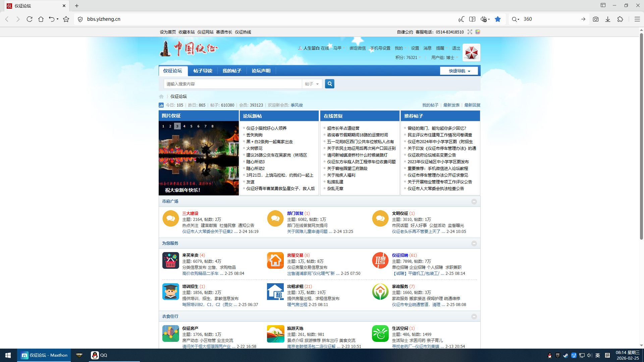644x362 pixels.
Task: Open the 出租求租 blue house icon
Action: point(275,292)
